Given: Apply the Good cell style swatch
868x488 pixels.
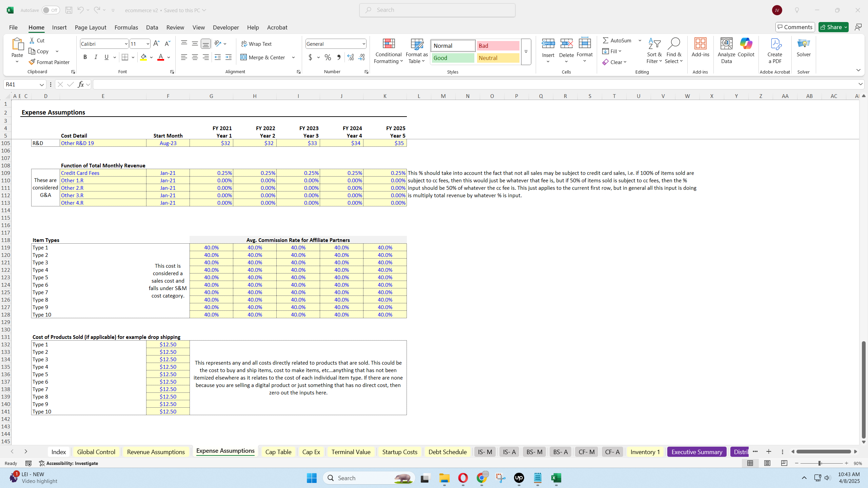Looking at the screenshot, I should 453,58.
